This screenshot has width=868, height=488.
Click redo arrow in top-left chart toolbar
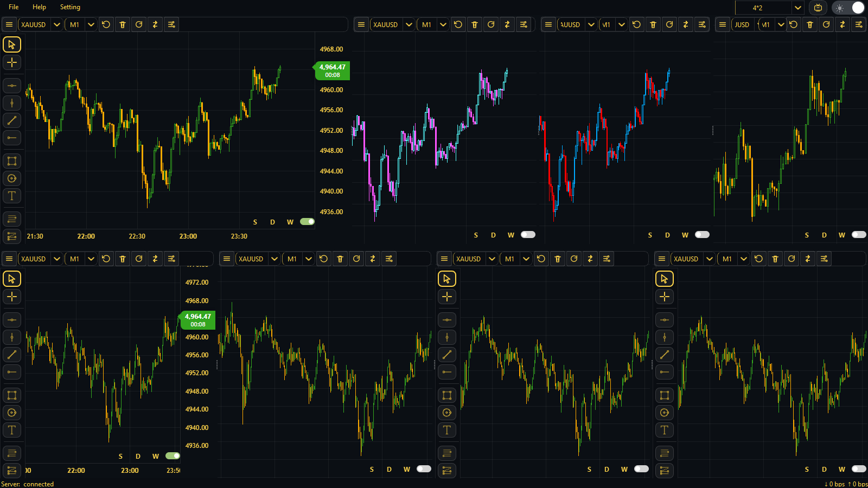click(139, 24)
